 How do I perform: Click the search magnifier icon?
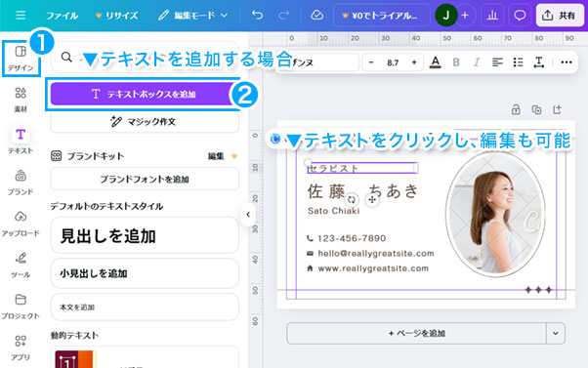pyautogui.click(x=66, y=58)
